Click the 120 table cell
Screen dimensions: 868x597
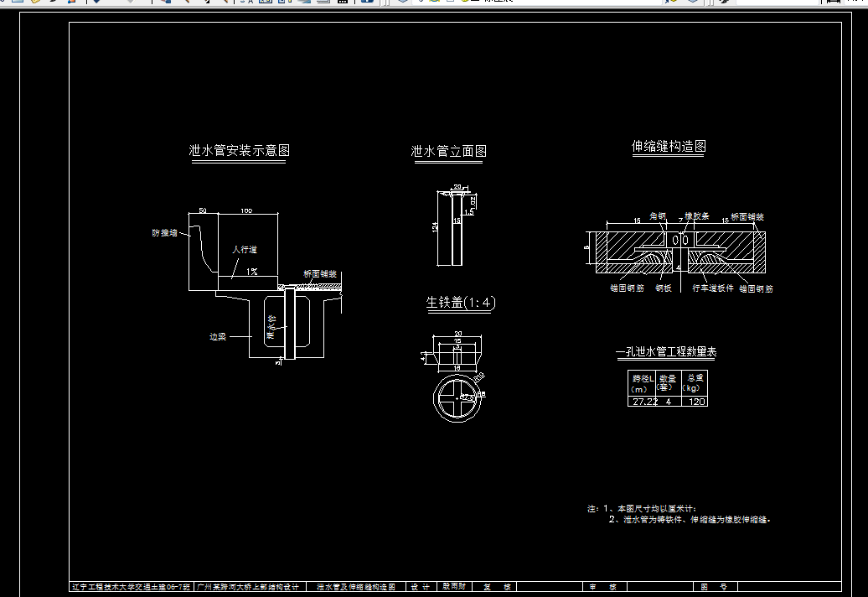pos(695,402)
